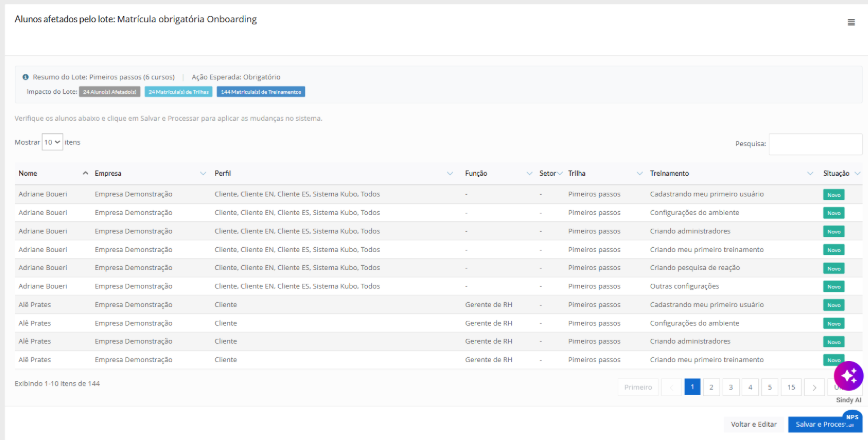Click 'Criando pesquisa de reação' cell
Viewport: 868px width, 440px height.
click(x=696, y=268)
